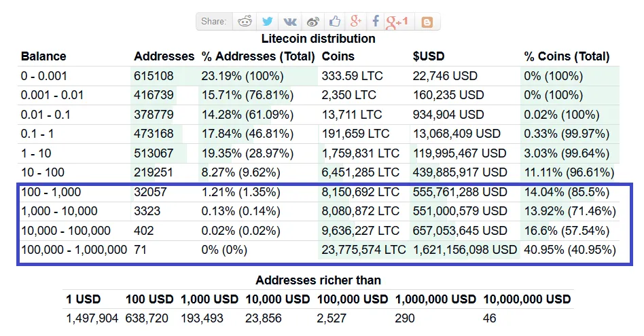Click the 657,053,645 USD value

coord(460,230)
